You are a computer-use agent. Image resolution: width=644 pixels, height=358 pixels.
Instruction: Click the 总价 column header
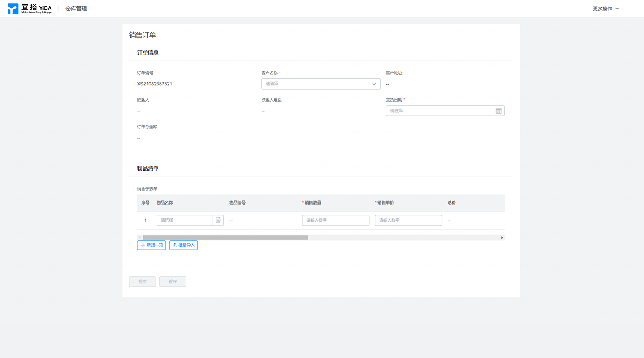[x=452, y=203]
